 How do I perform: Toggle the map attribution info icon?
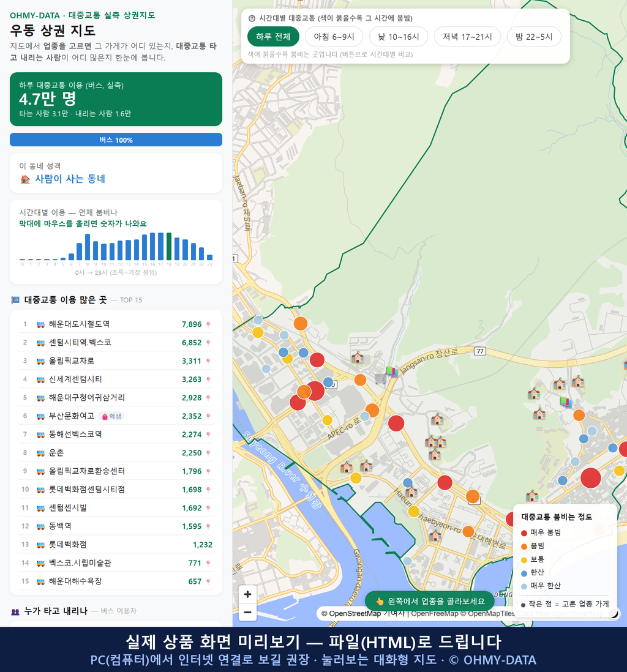614,614
